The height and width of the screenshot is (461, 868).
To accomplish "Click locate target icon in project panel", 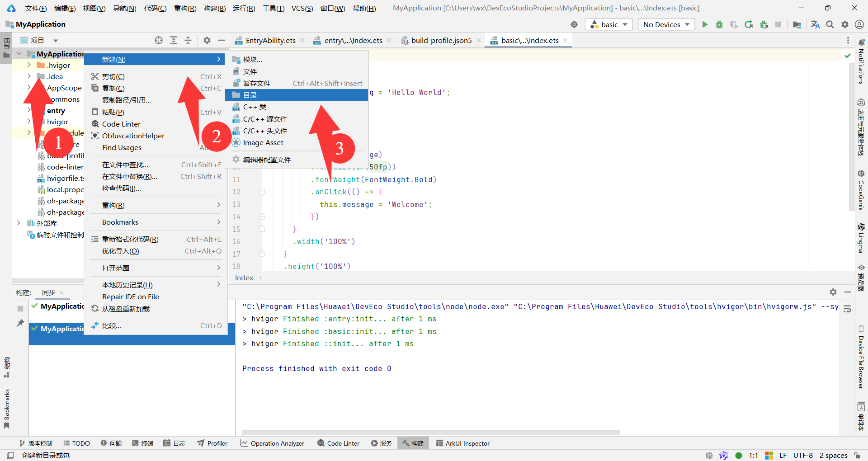I will (158, 40).
